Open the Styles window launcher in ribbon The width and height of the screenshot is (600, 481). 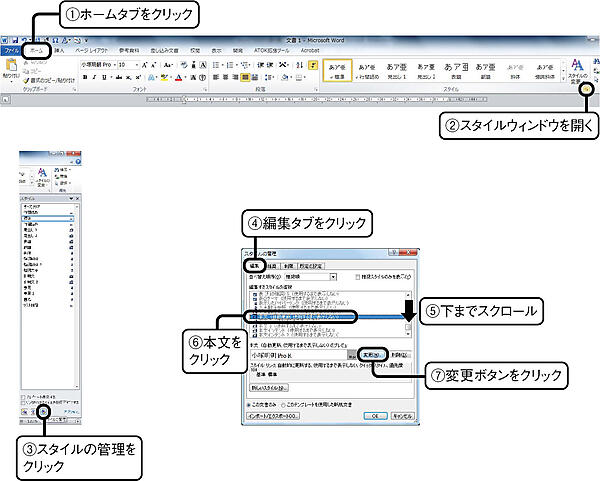[587, 90]
